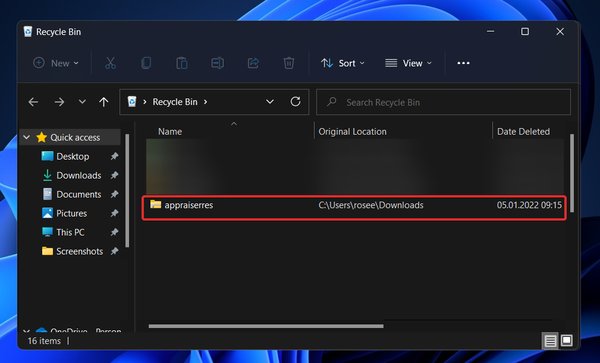600x363 pixels.
Task: Click the Recycle Bin icon in address bar
Action: pos(132,102)
